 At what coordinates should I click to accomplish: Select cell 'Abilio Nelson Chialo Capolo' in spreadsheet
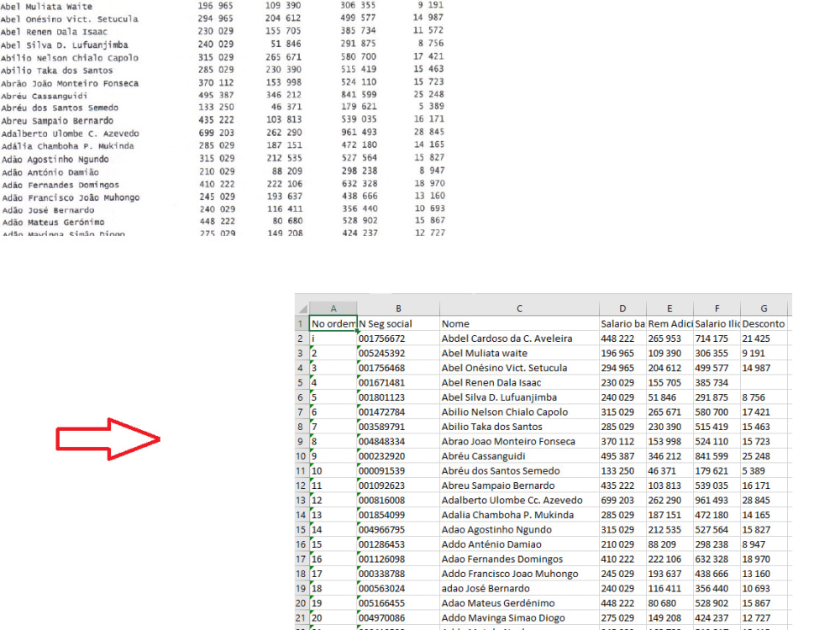point(519,412)
